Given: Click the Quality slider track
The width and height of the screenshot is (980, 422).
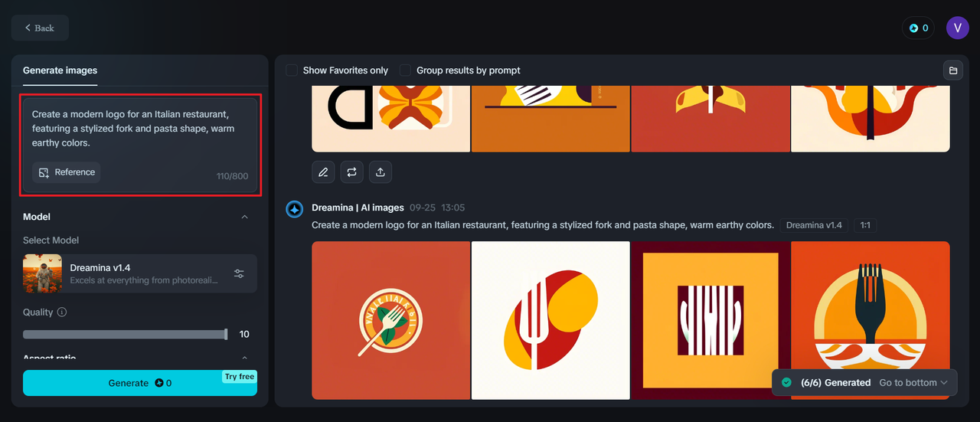Looking at the screenshot, I should point(126,335).
